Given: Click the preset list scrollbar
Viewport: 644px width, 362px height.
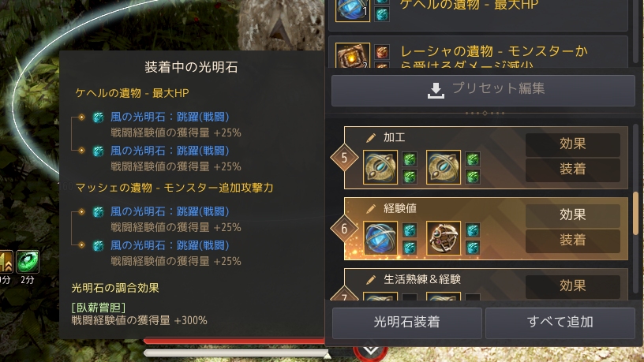Looking at the screenshot, I should tap(635, 214).
